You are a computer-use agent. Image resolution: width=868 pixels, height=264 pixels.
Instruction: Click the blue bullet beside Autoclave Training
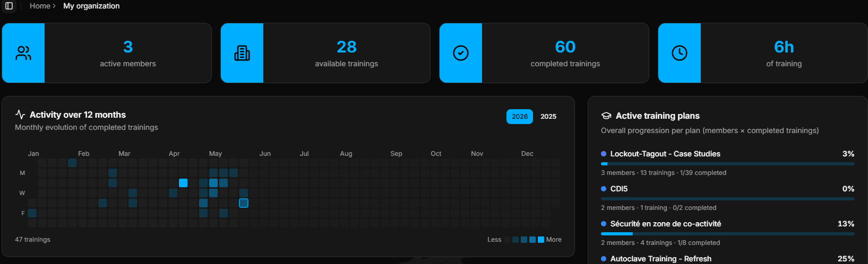tap(604, 259)
